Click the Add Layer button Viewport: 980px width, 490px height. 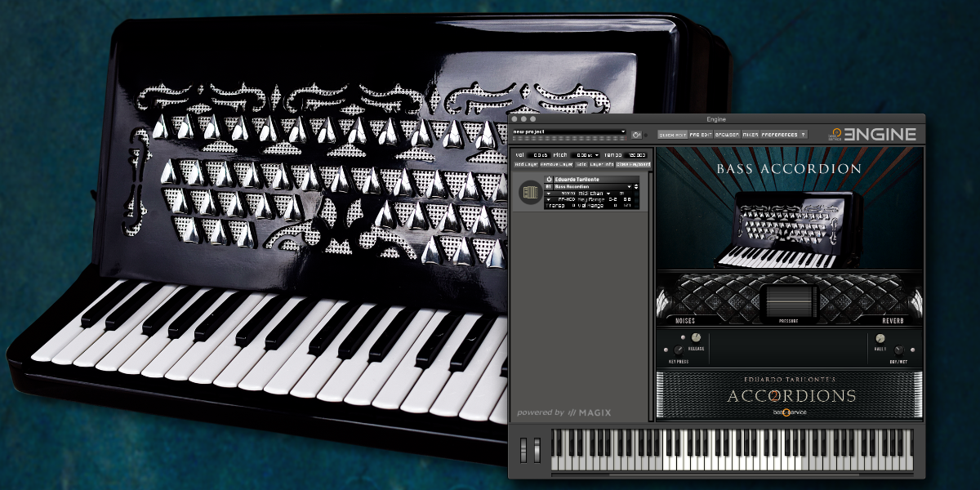pyautogui.click(x=525, y=164)
